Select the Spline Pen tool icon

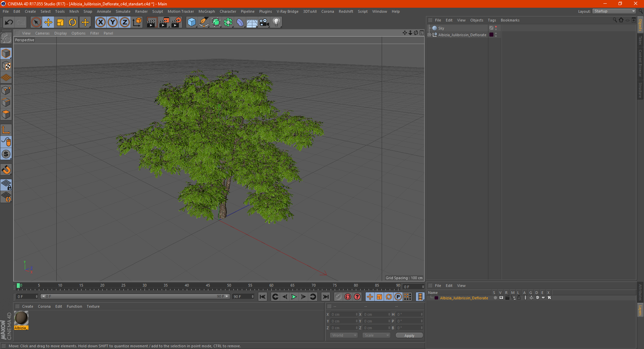coord(204,22)
